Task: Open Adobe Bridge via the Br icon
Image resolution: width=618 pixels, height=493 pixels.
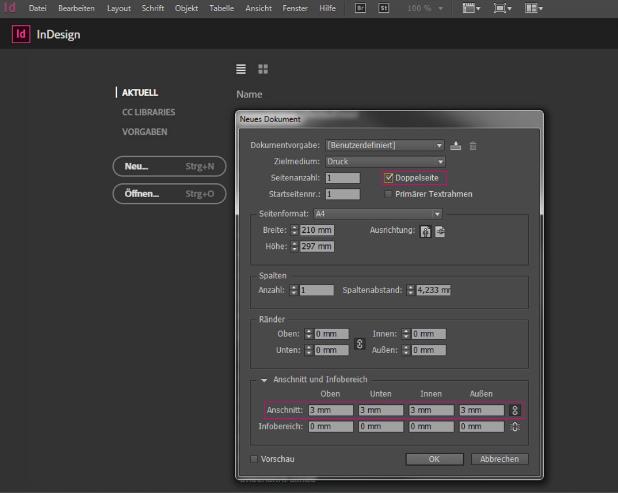Action: pos(360,8)
